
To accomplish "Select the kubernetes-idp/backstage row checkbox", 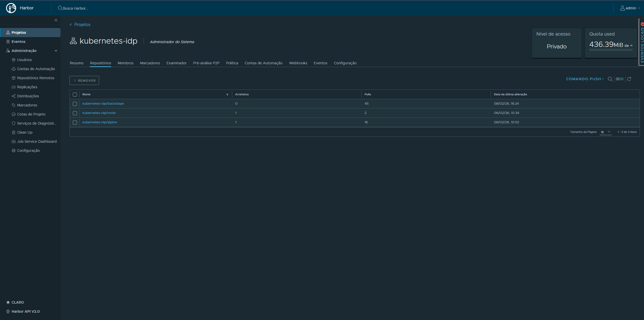I will click(x=75, y=104).
